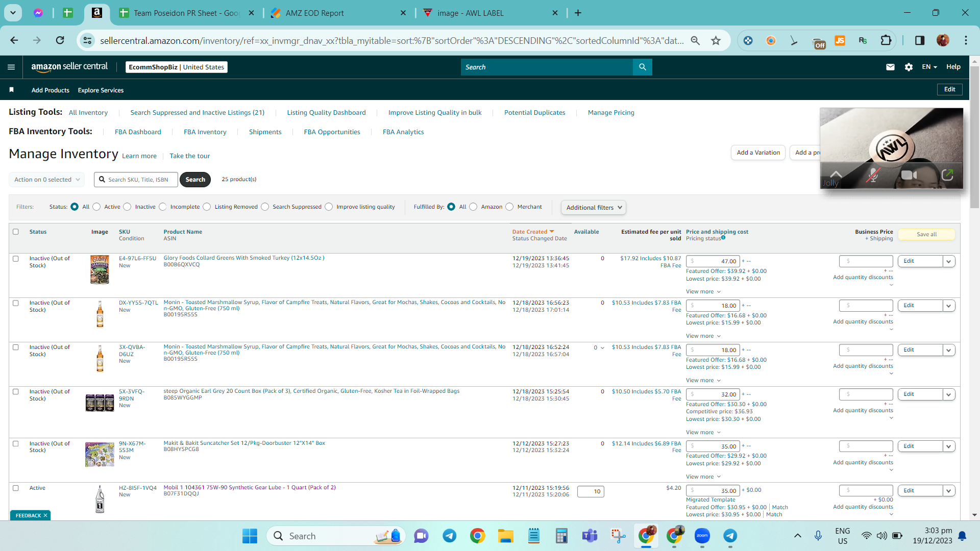Check the Glory Foods Collard Greens row checkbox
The width and height of the screenshot is (980, 551).
[16, 259]
